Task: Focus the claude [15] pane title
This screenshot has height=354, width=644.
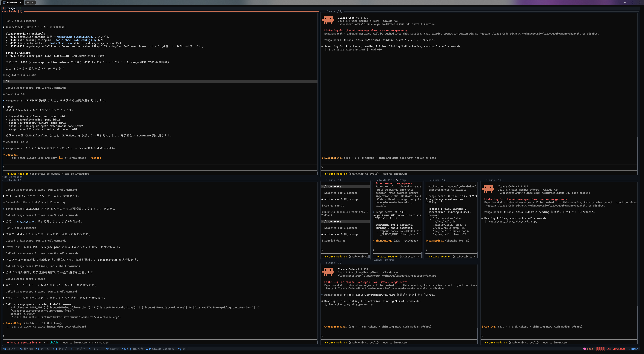Action: pos(494,180)
